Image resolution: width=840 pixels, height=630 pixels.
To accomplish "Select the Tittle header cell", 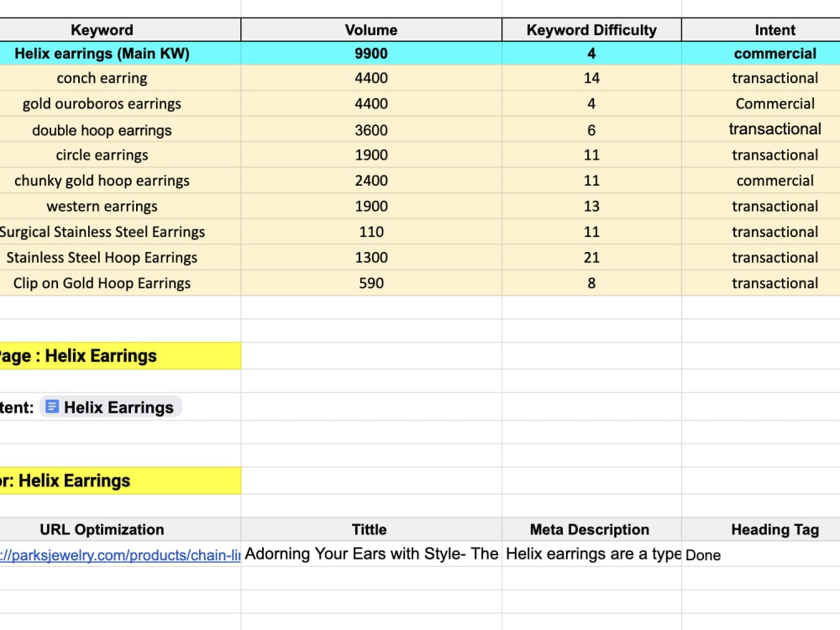I will point(371,530).
